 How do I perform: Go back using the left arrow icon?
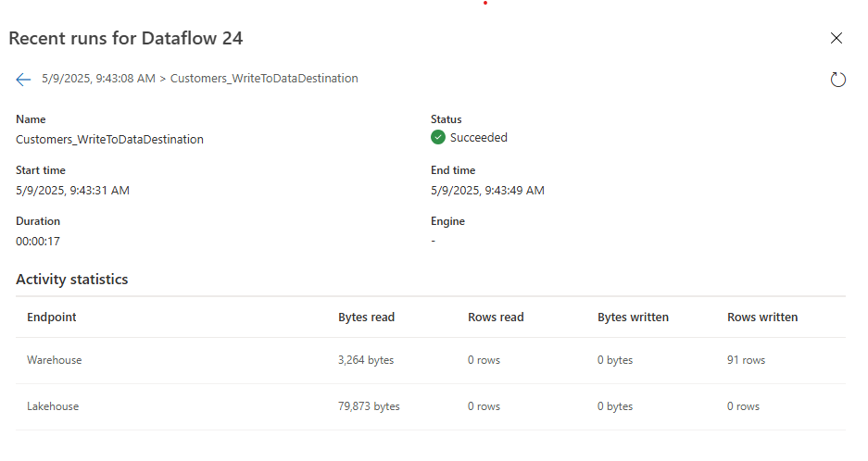click(23, 80)
